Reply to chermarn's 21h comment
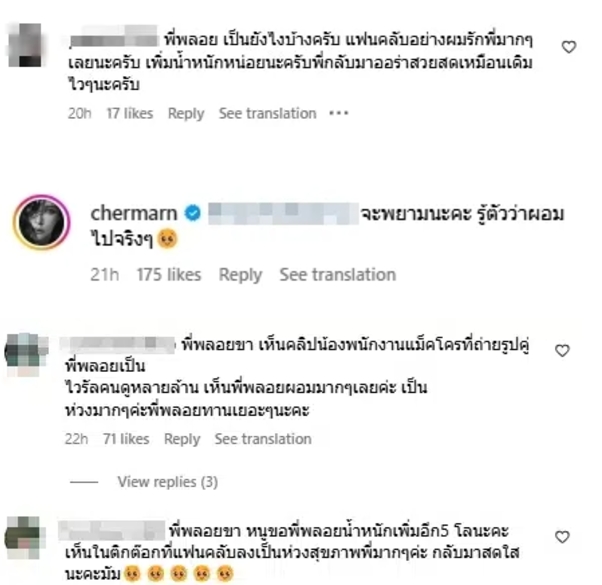This screenshot has height=585, width=602. [240, 275]
